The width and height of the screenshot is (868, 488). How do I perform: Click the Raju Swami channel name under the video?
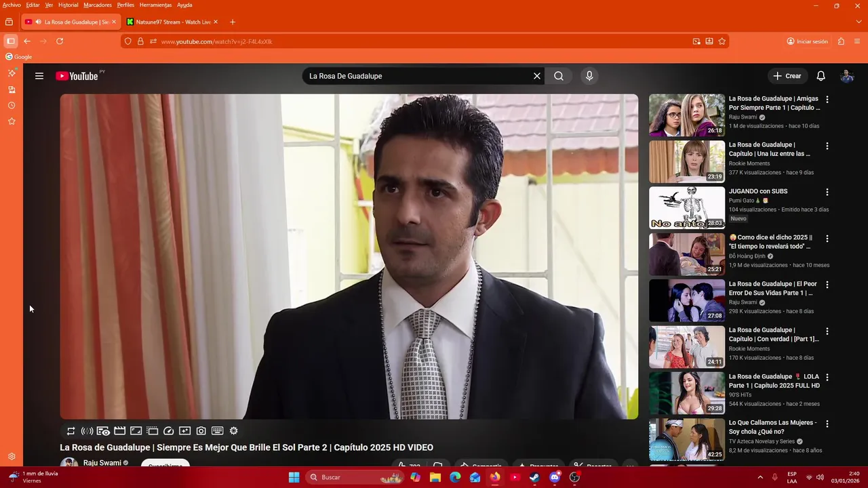coord(102,463)
